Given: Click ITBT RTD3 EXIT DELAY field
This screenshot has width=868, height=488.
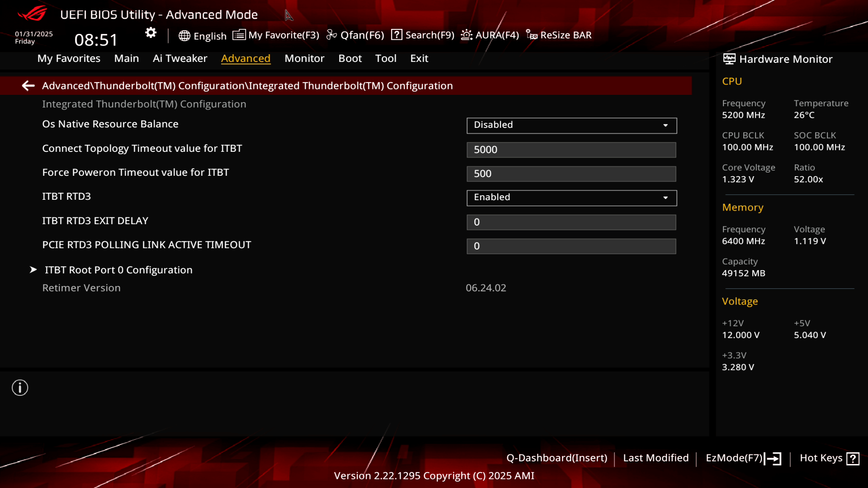Looking at the screenshot, I should pyautogui.click(x=571, y=222).
